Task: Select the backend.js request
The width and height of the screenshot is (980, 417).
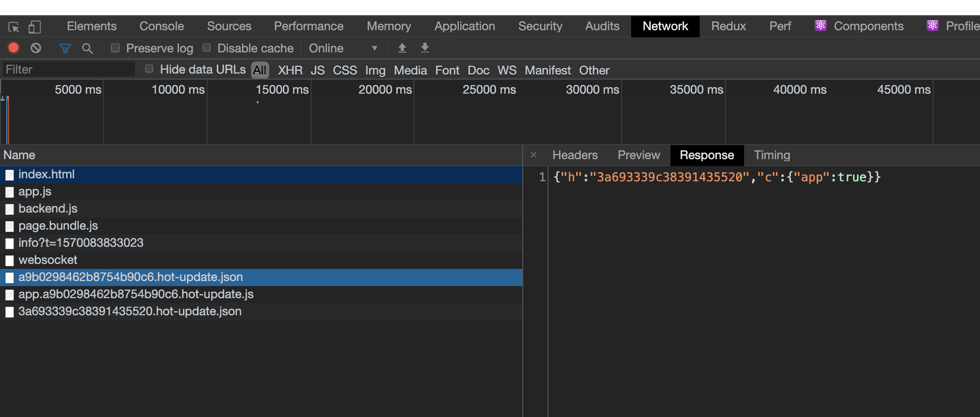Action: (x=261, y=209)
